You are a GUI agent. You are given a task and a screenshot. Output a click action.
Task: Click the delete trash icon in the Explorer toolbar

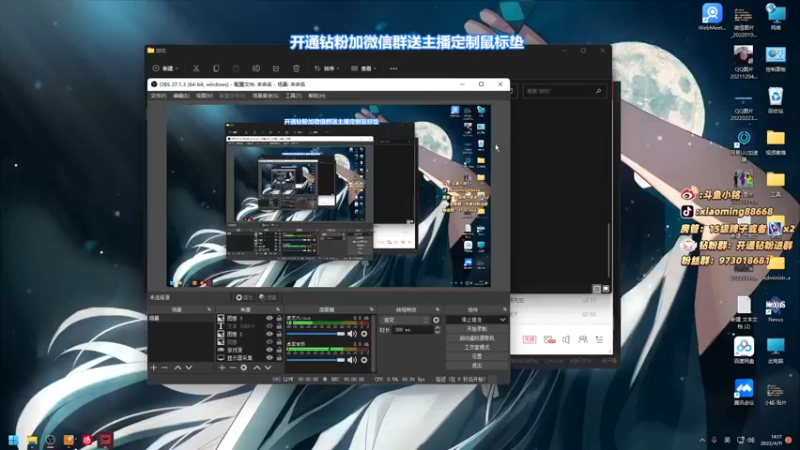[x=296, y=68]
